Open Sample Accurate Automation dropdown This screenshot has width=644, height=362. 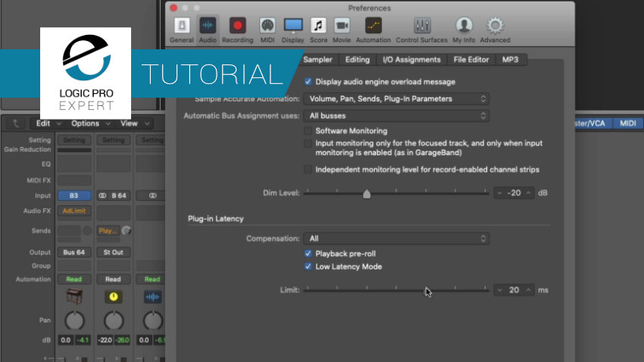pyautogui.click(x=396, y=98)
